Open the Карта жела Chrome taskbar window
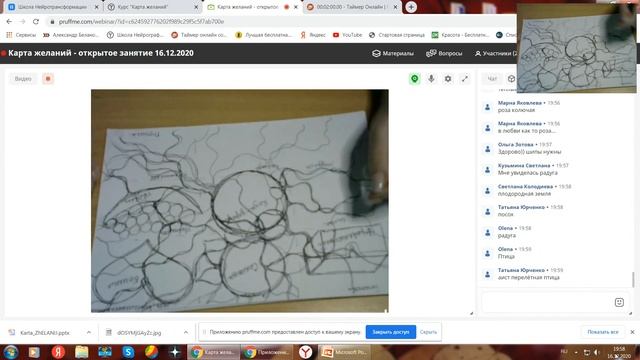Image resolution: width=640 pixels, height=360 pixels. pos(213,352)
